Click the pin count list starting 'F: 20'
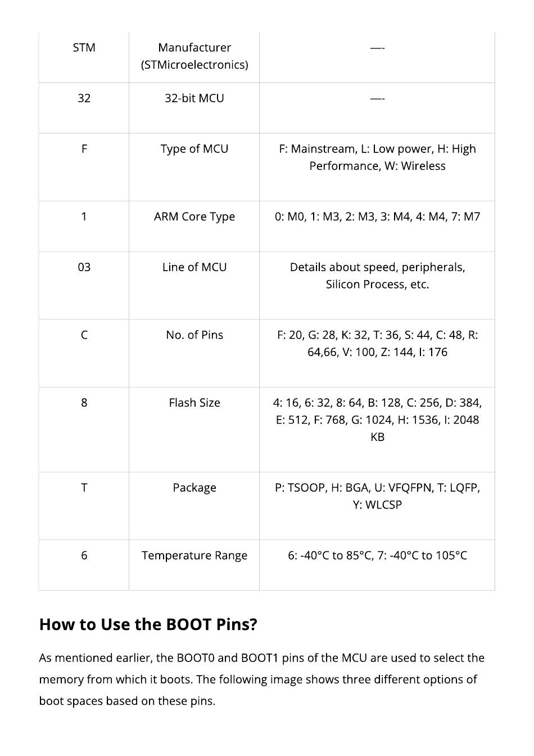The image size is (534, 756). click(377, 344)
